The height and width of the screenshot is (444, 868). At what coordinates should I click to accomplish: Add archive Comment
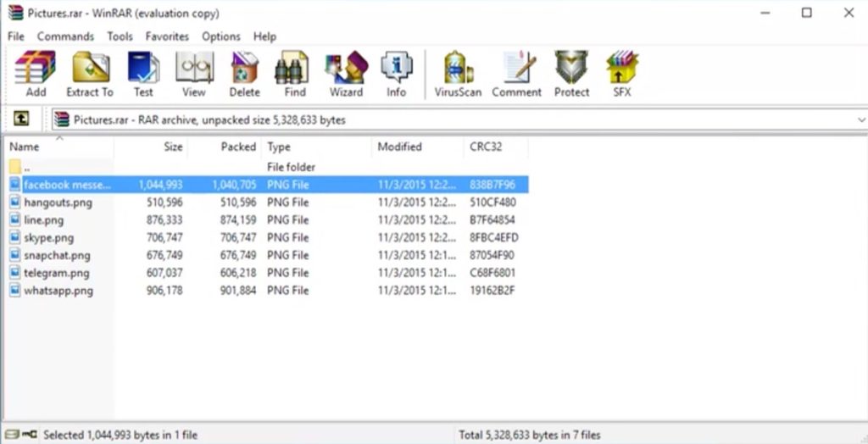point(516,73)
